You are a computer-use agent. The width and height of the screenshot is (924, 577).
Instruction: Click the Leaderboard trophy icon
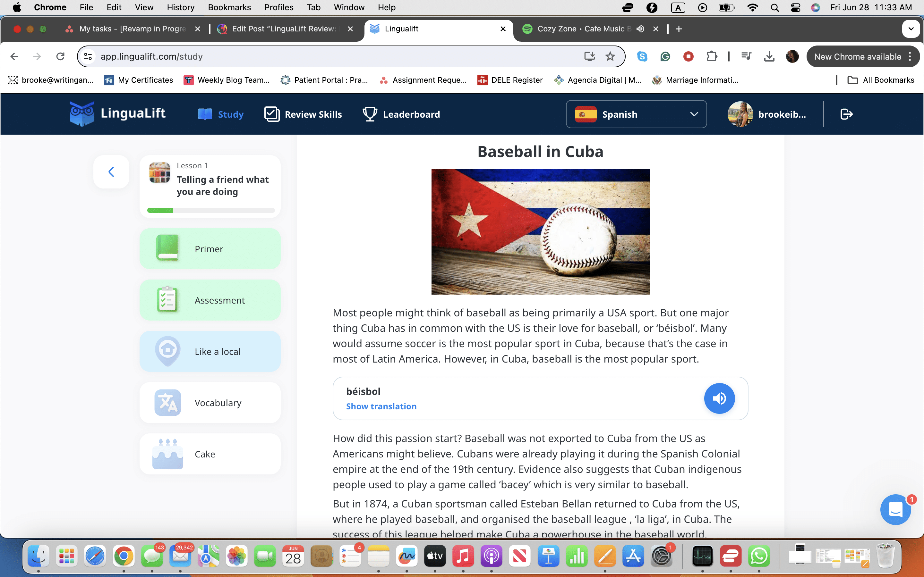(369, 114)
